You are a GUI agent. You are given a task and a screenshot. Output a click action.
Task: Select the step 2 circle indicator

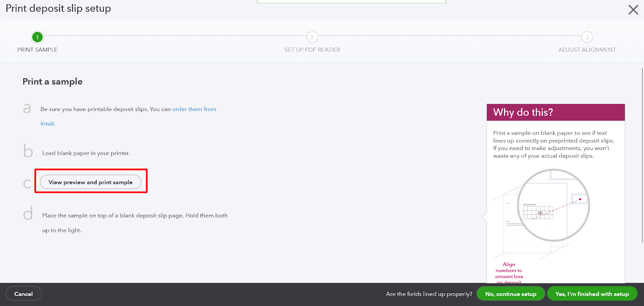312,37
